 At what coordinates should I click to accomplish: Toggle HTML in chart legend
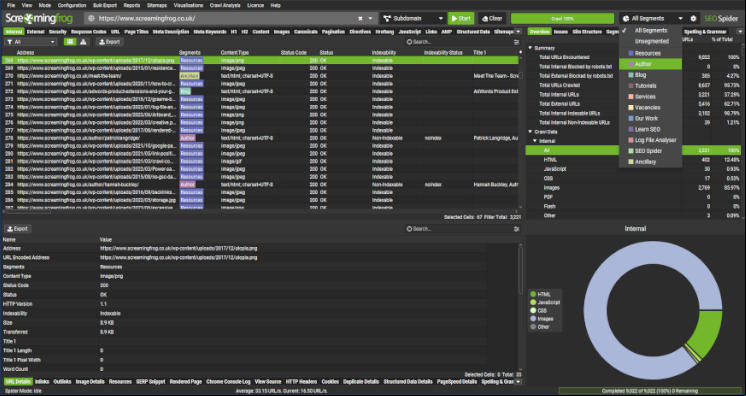(x=540, y=294)
